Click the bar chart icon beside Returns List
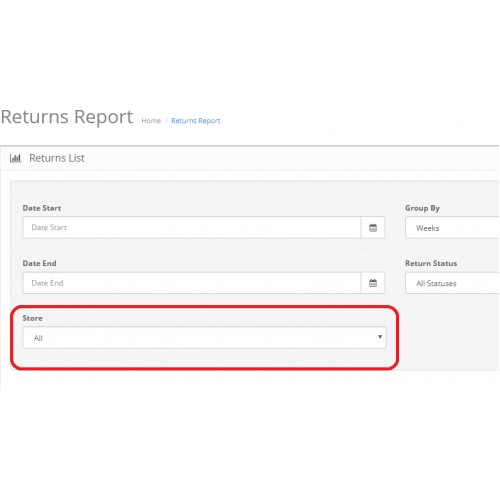The image size is (500, 500). coord(15,158)
